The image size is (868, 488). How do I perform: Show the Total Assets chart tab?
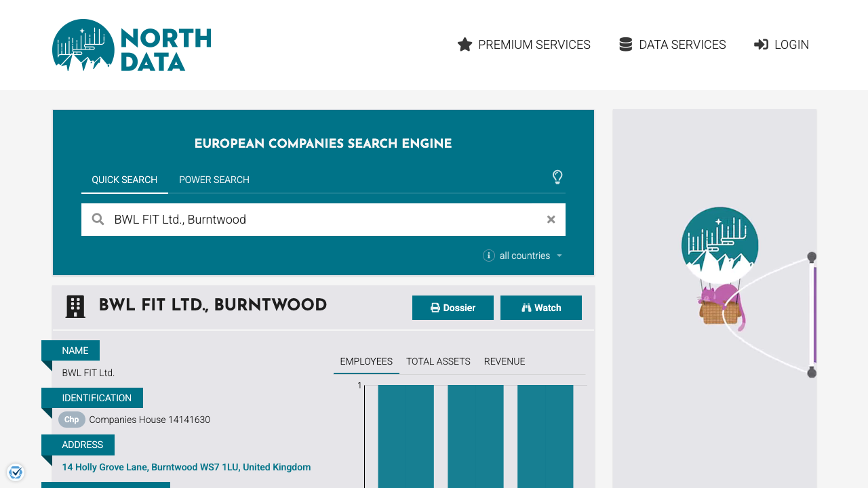438,361
